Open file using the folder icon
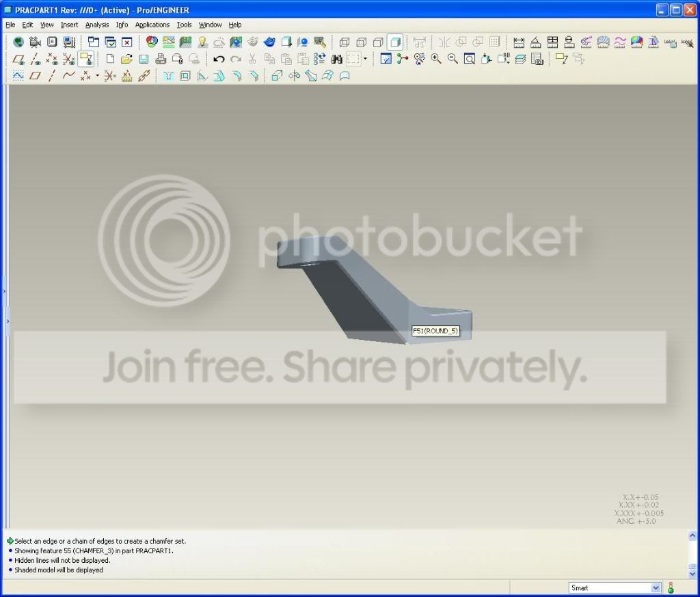This screenshot has width=700, height=597. 126,59
